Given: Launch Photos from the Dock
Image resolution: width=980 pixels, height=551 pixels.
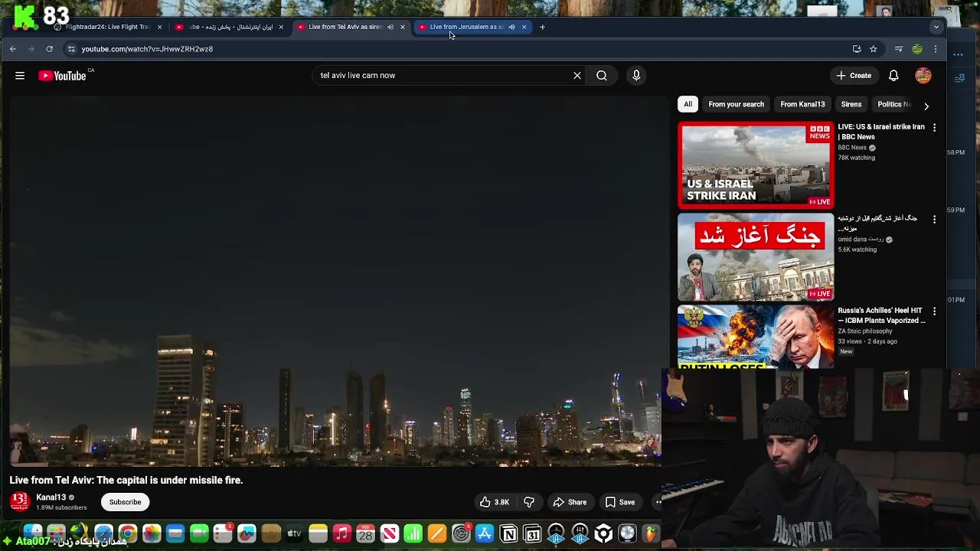Looking at the screenshot, I should [152, 533].
